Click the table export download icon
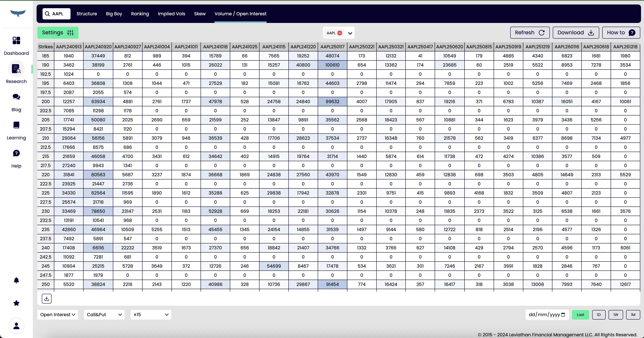Image resolution: width=644 pixels, height=338 pixels. coord(46,298)
